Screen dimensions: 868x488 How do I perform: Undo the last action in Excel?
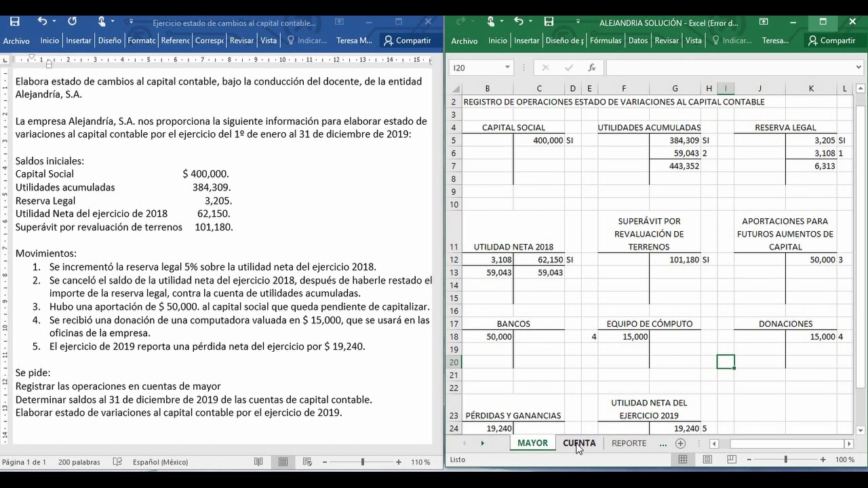pyautogui.click(x=519, y=22)
